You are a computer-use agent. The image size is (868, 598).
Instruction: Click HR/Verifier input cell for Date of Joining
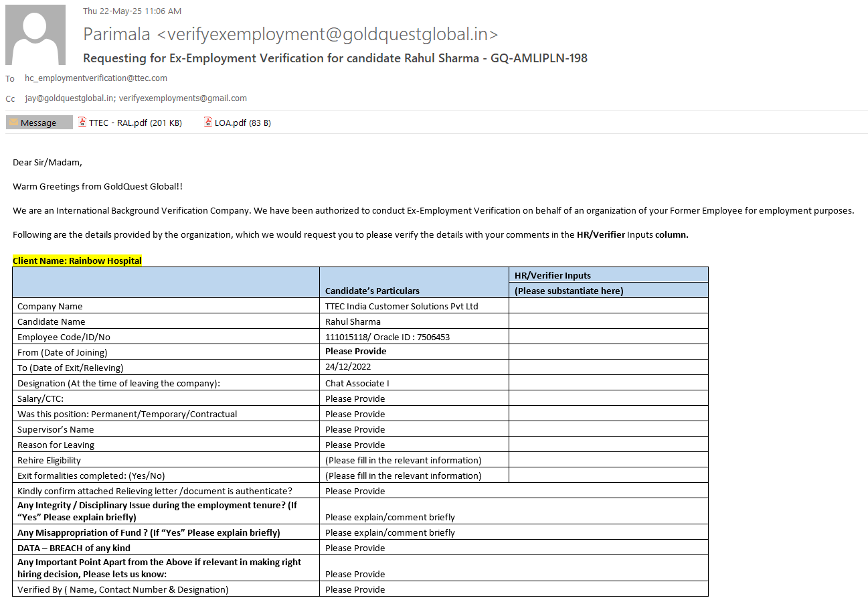608,352
